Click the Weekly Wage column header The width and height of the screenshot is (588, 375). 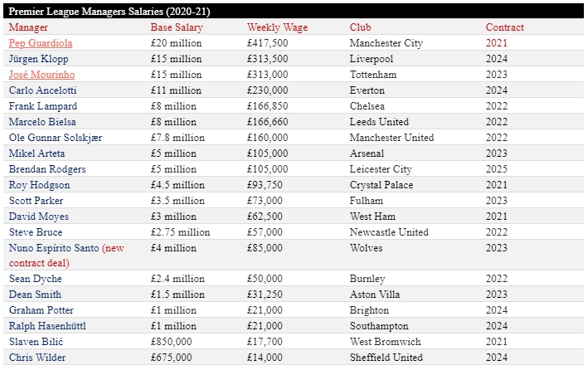[277, 27]
